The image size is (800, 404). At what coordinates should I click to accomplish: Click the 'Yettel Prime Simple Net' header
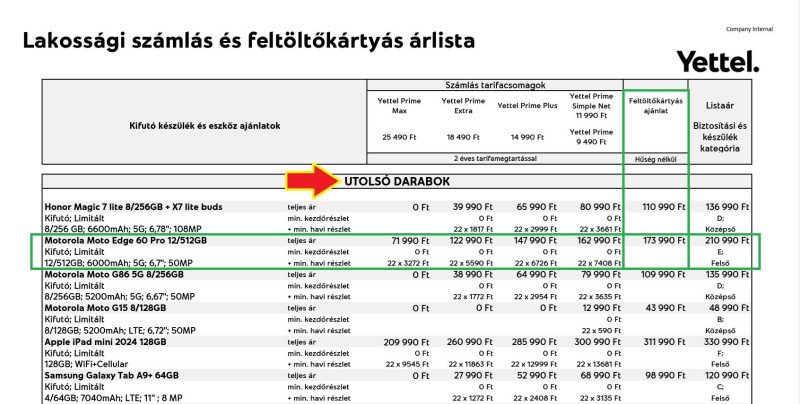point(591,106)
